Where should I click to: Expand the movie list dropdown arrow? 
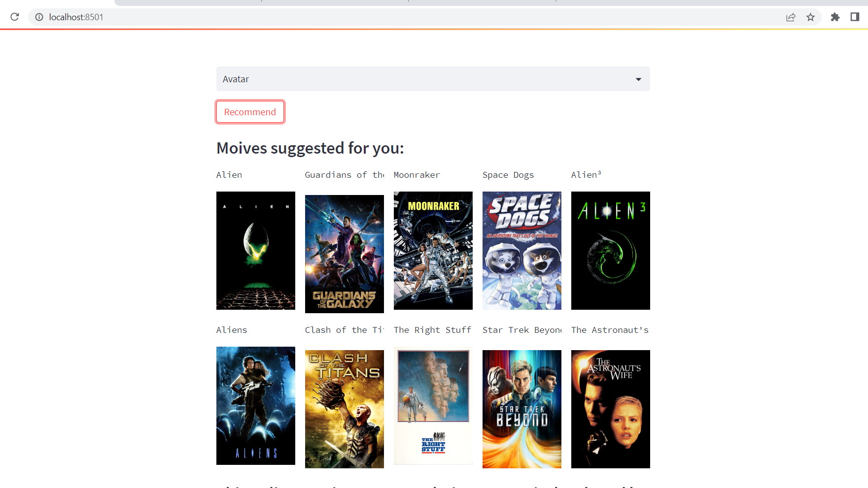pos(638,79)
